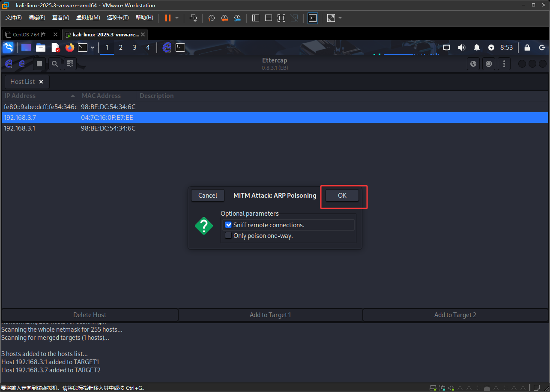Open the 选项卡(T) menu
This screenshot has width=550, height=392.
tap(118, 18)
